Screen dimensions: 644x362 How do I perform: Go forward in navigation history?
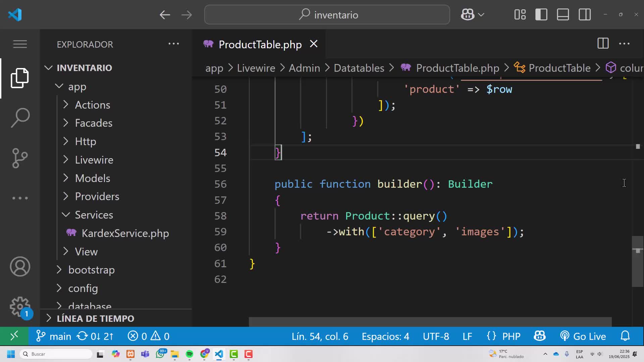pos(186,15)
